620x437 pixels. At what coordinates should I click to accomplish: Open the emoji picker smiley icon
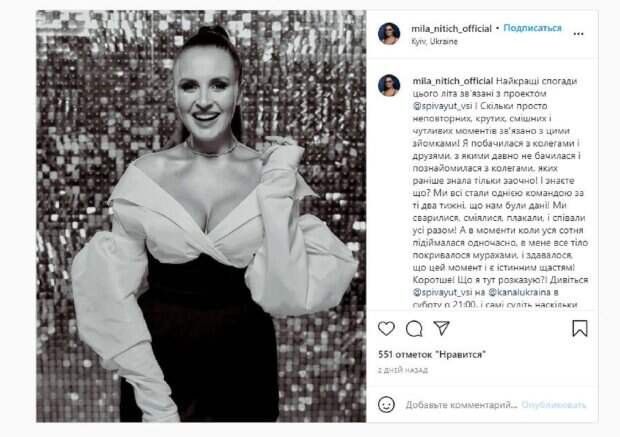[x=386, y=405]
